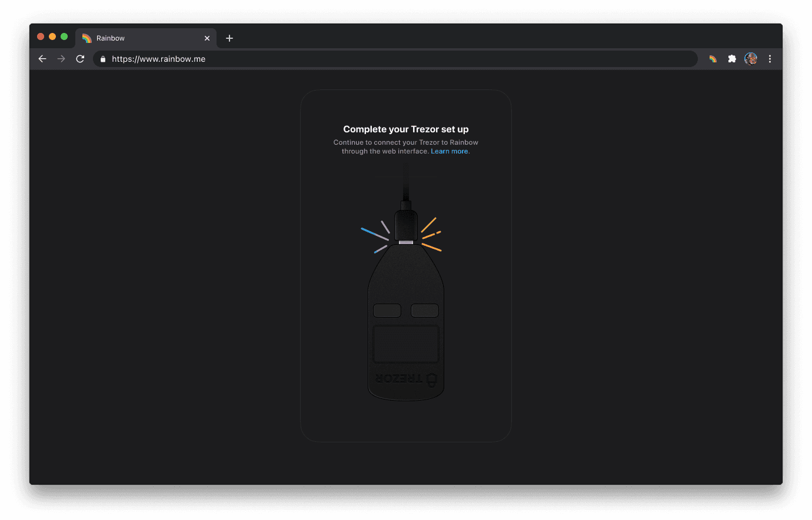Open the Extensions puzzle-piece menu

click(x=732, y=59)
